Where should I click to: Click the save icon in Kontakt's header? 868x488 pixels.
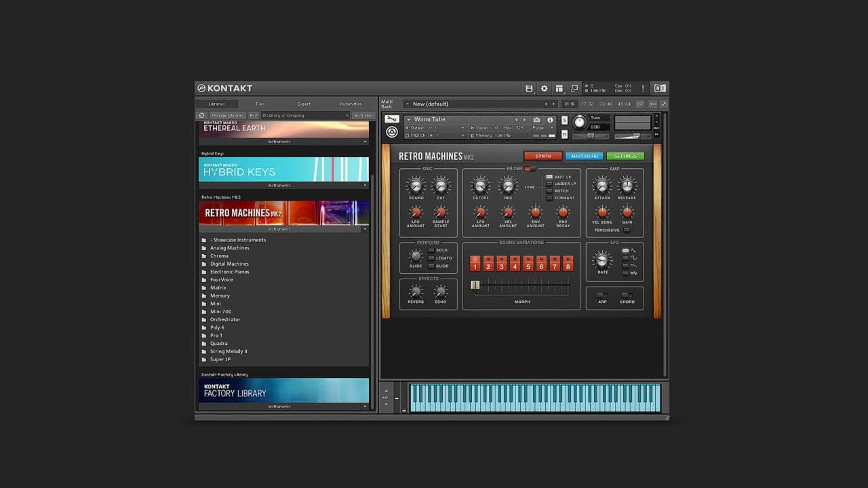[x=530, y=88]
